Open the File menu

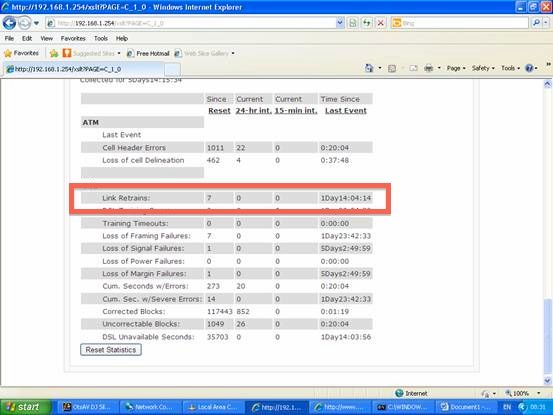coord(9,38)
